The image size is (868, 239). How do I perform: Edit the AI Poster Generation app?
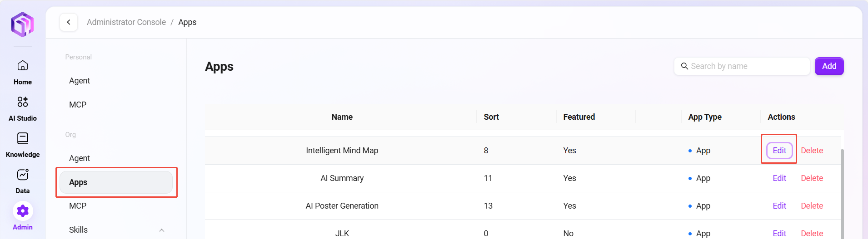pyautogui.click(x=779, y=206)
